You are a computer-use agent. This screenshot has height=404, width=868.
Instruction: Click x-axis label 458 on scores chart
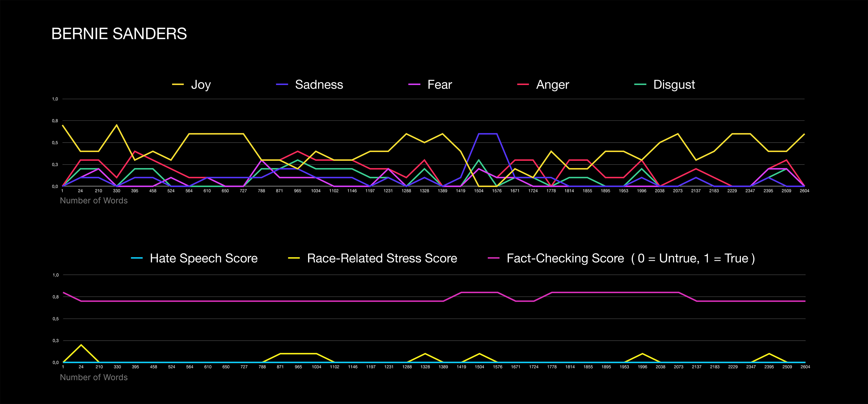tap(153, 367)
